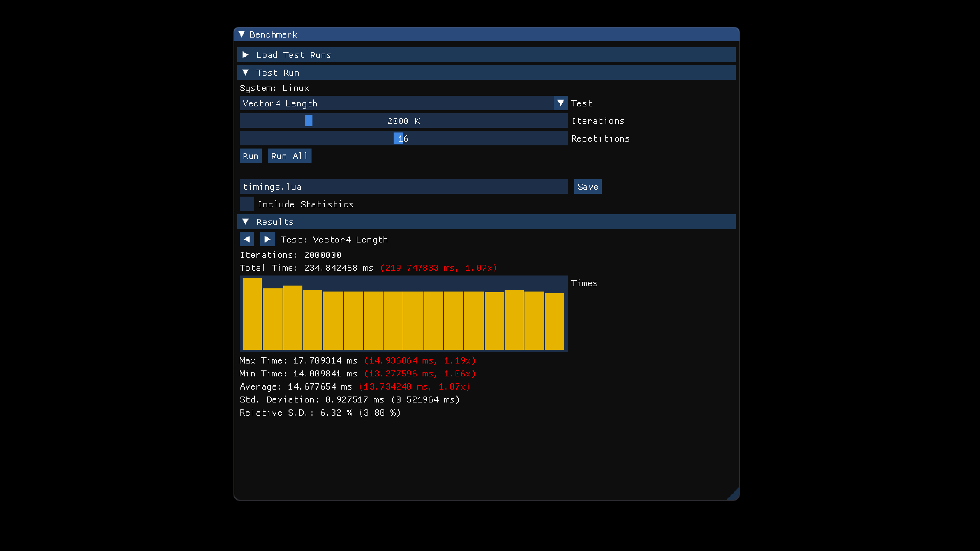This screenshot has width=980, height=551.
Task: Enable Include Statistics checkbox
Action: click(x=247, y=204)
